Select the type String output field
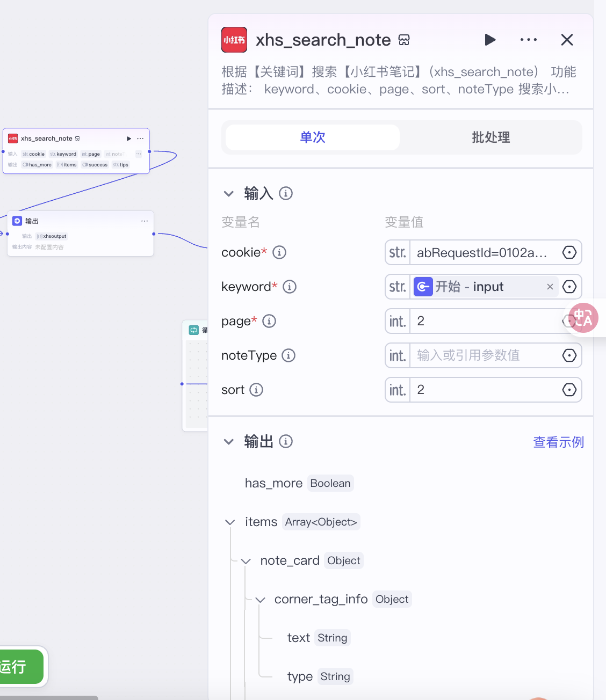This screenshot has height=700, width=606. coord(320,676)
